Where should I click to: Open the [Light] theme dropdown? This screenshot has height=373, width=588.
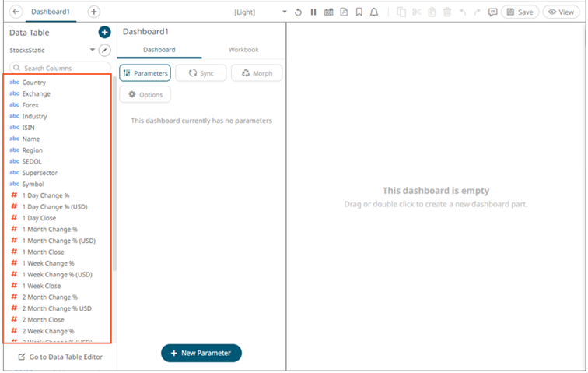[x=284, y=12]
